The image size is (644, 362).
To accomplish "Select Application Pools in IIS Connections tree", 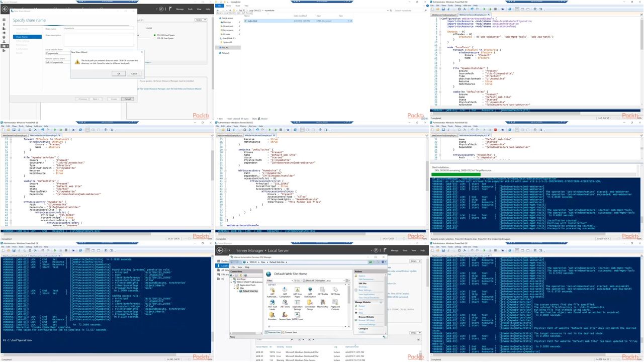I will [x=246, y=285].
